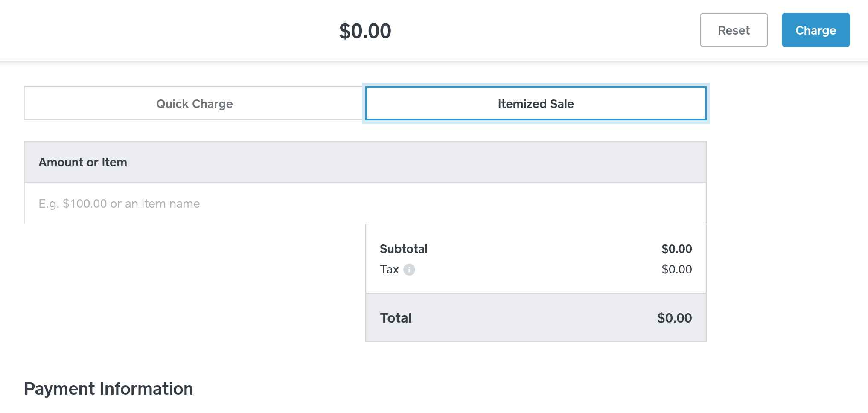Click the word Charge in Quick Charge
The height and width of the screenshot is (413, 868).
point(212,104)
